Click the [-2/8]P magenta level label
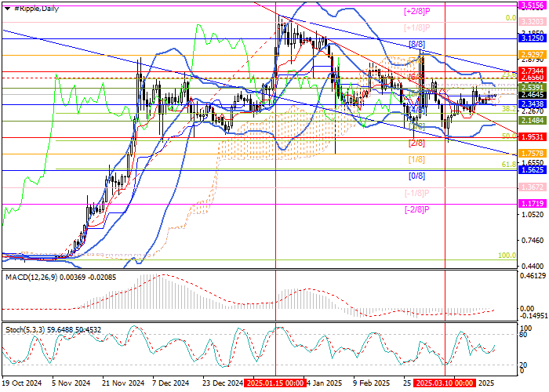Screen dimensions: 549x392 click(418, 209)
